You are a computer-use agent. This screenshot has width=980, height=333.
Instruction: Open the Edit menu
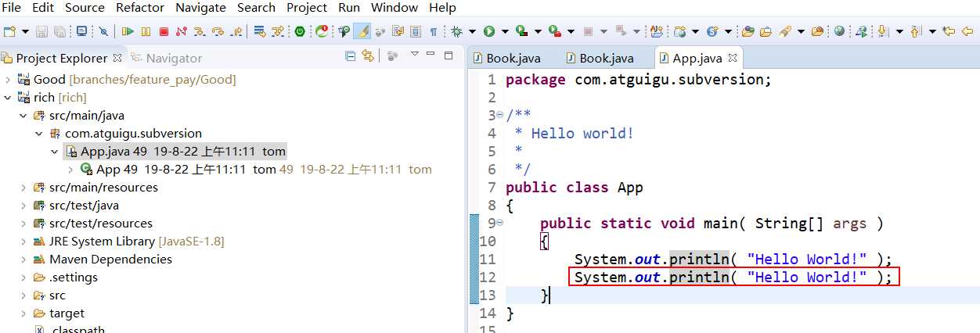[43, 7]
